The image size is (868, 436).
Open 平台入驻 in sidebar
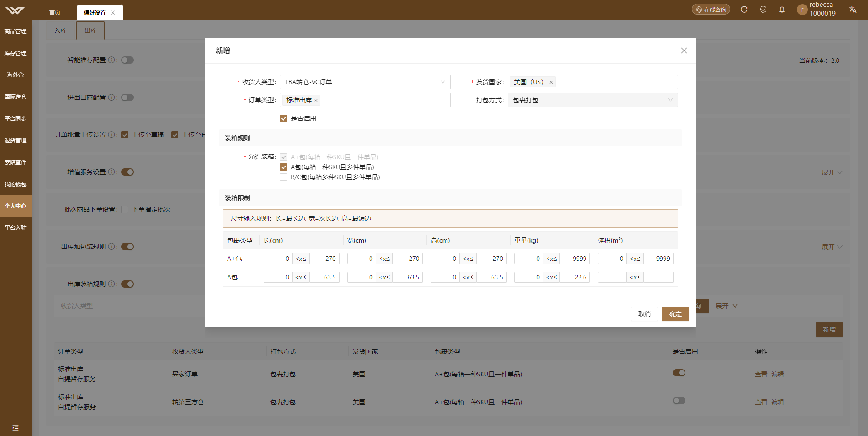tap(15, 228)
